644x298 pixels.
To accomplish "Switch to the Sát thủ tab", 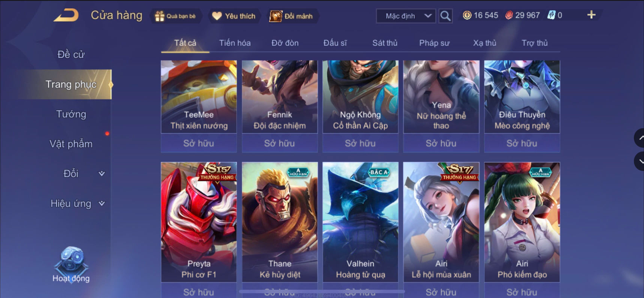I will pyautogui.click(x=385, y=43).
